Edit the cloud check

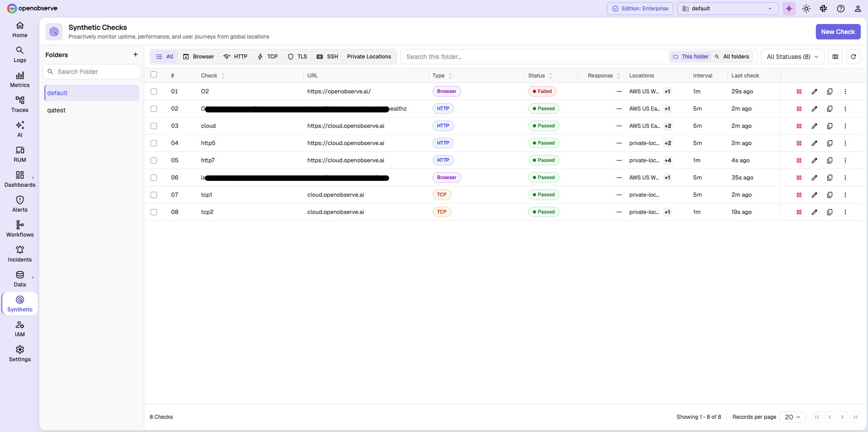click(814, 126)
